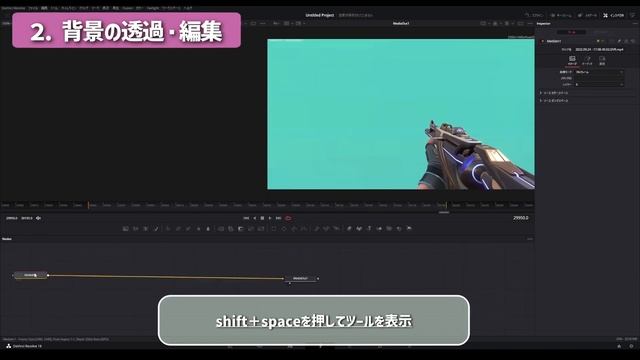The image size is (640, 360).
Task: Add a pRender node from the toolbar
Action: pyautogui.click(x=336, y=229)
